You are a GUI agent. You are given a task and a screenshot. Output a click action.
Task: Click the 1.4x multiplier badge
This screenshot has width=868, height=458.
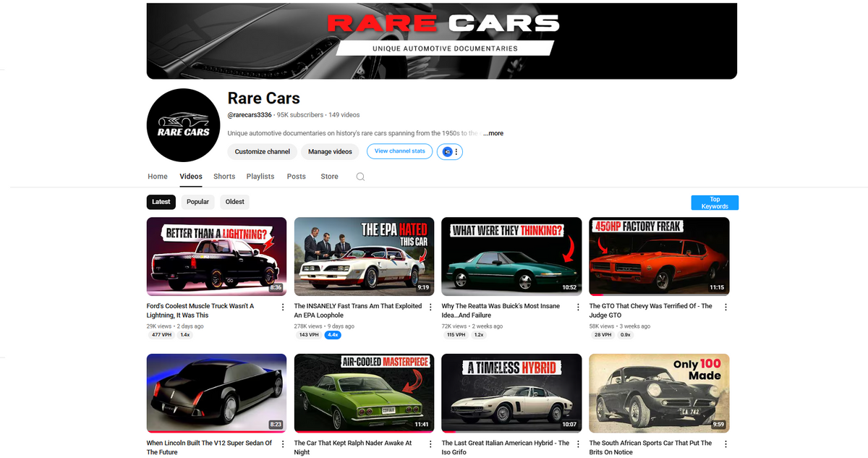click(x=185, y=335)
